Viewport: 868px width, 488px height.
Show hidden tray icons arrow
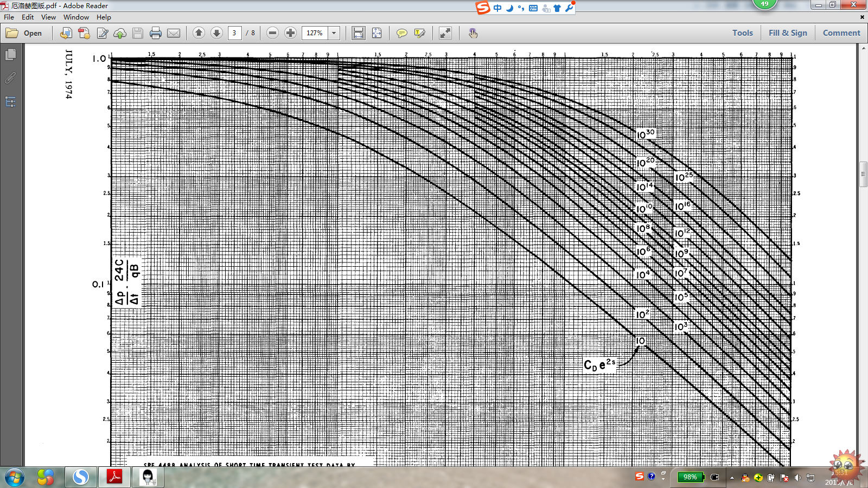pyautogui.click(x=732, y=478)
